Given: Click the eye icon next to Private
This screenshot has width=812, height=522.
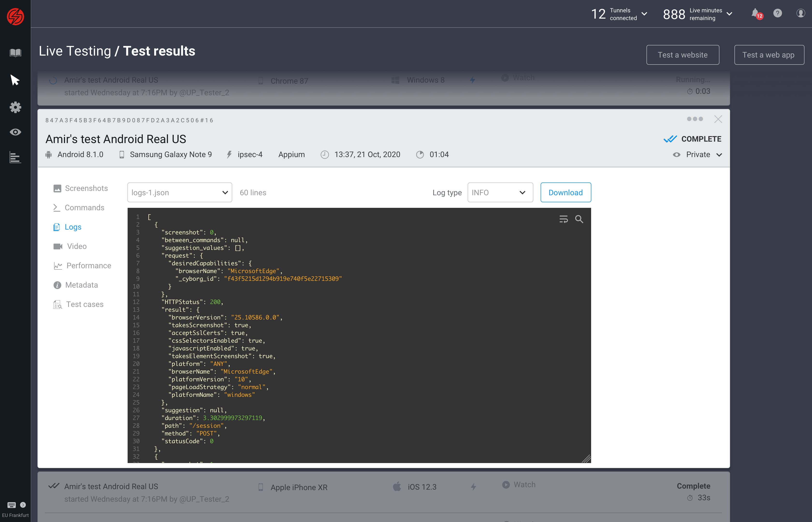Looking at the screenshot, I should tap(676, 155).
